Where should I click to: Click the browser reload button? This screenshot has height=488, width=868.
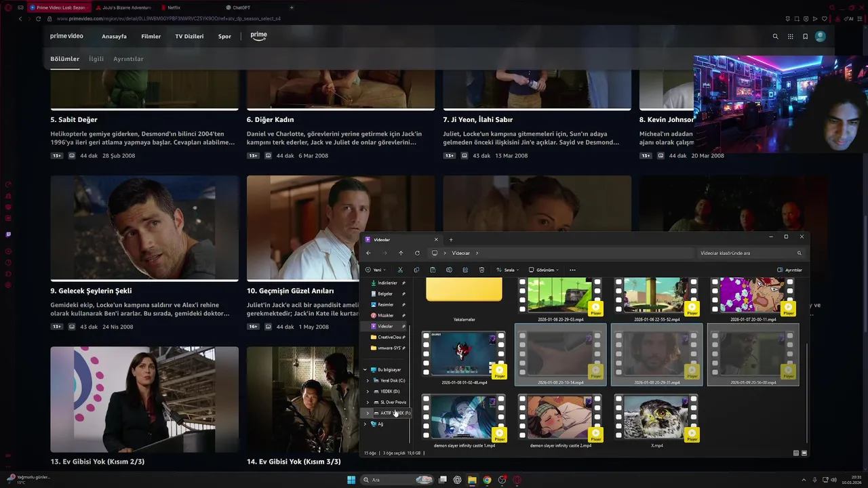coord(39,18)
